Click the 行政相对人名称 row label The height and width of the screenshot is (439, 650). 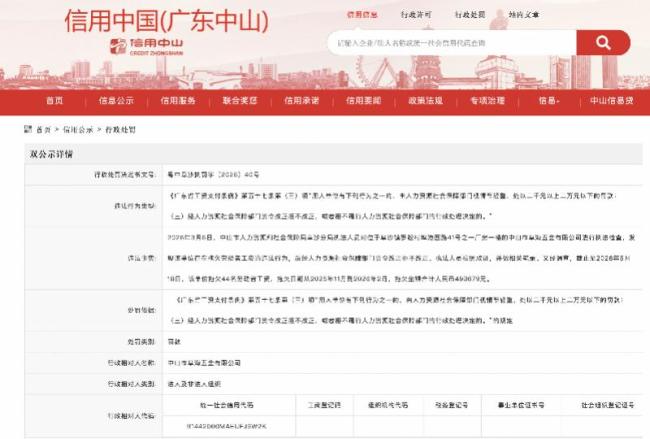pyautogui.click(x=131, y=363)
